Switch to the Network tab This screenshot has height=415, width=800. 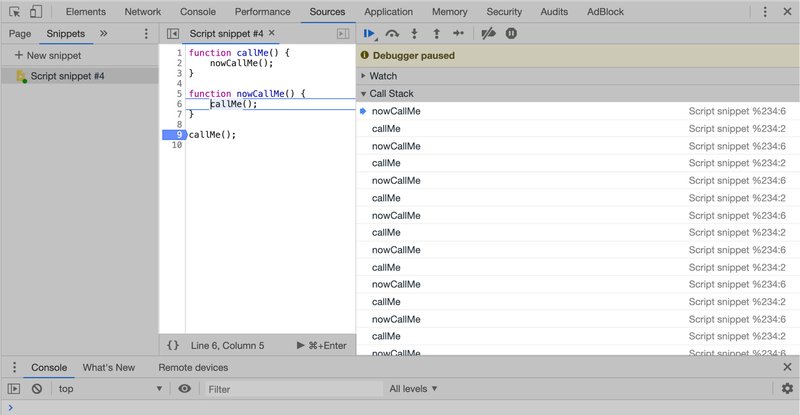coord(143,11)
